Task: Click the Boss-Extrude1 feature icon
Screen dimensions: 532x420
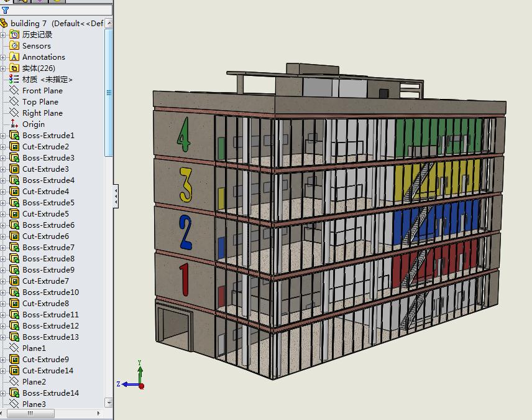Action: tap(14, 136)
